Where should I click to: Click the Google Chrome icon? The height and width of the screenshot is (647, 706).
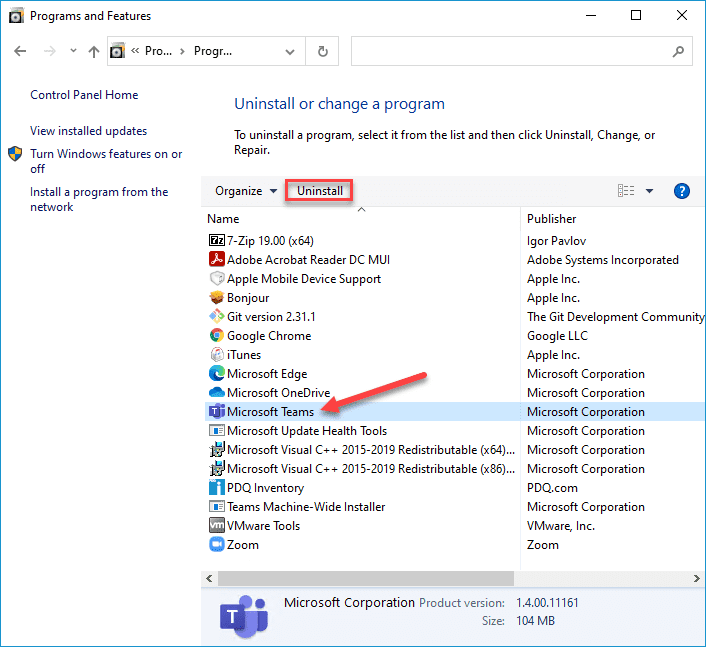[217, 335]
